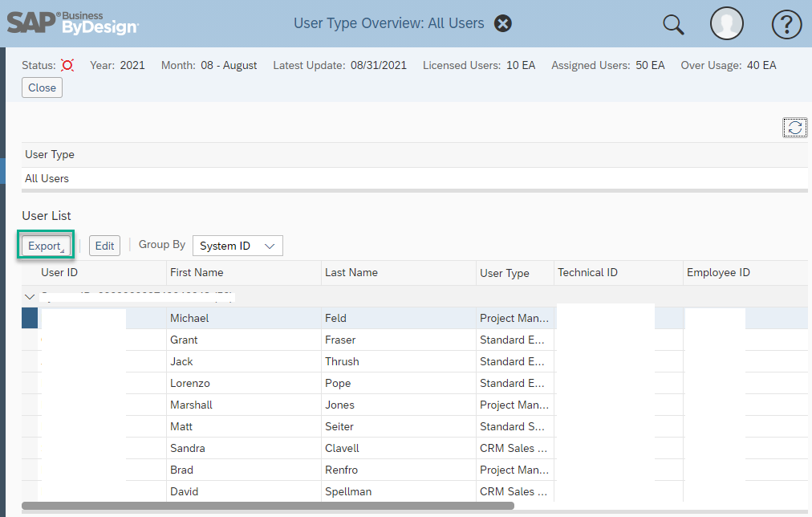Open the search magnifier icon
Screen dimensions: 812x517
tap(673, 24)
